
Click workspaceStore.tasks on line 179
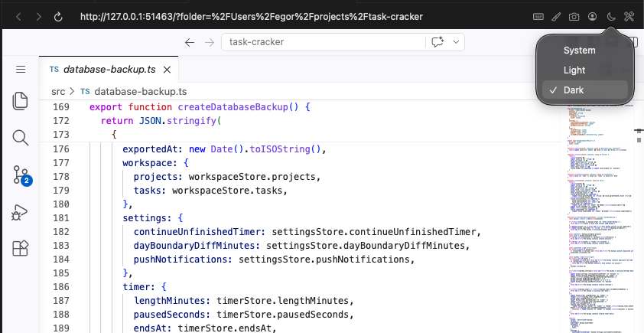pos(227,191)
